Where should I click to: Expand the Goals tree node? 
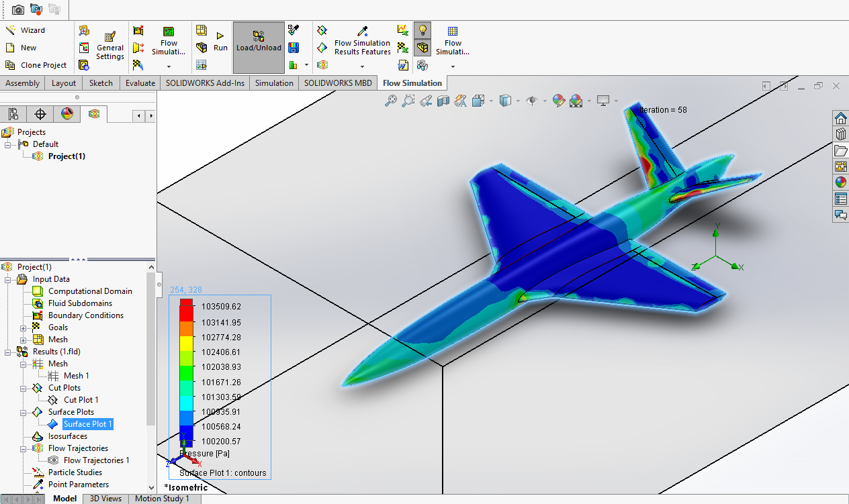point(24,327)
